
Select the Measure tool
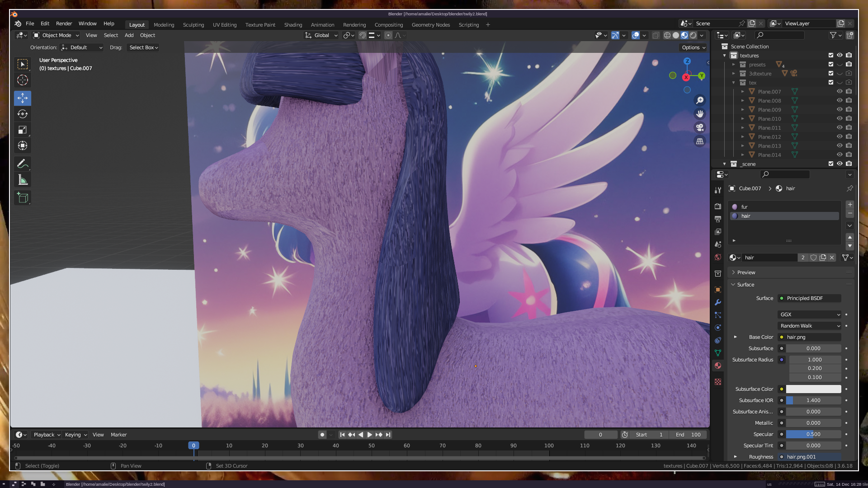23,180
